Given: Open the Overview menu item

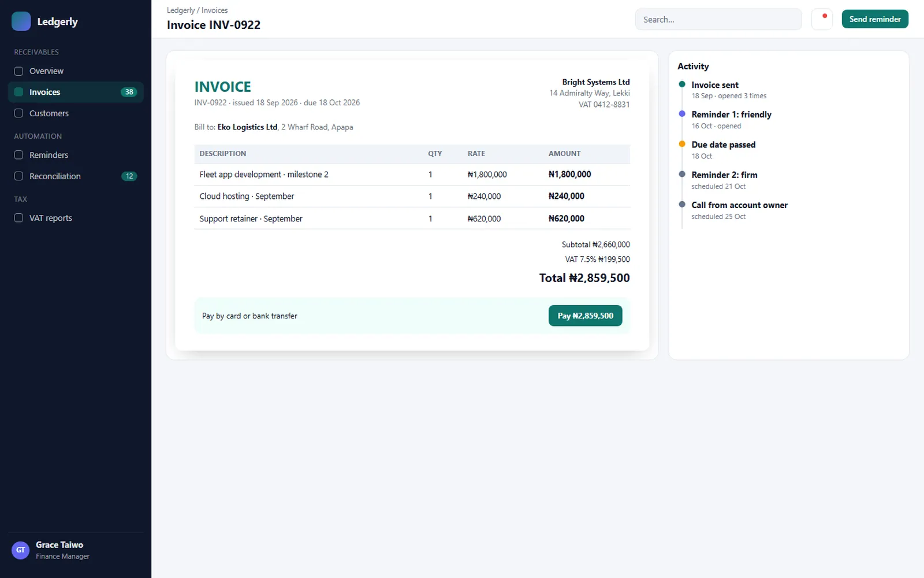Looking at the screenshot, I should click(x=76, y=71).
